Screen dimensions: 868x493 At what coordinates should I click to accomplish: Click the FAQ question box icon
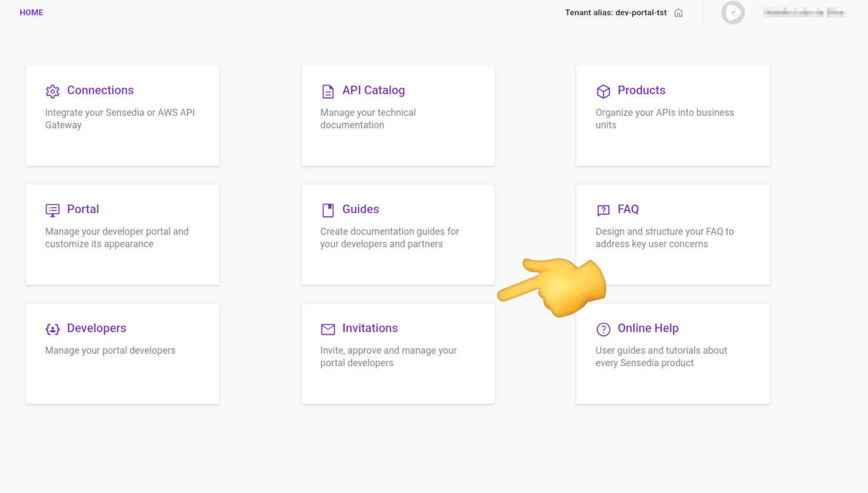[x=603, y=210]
